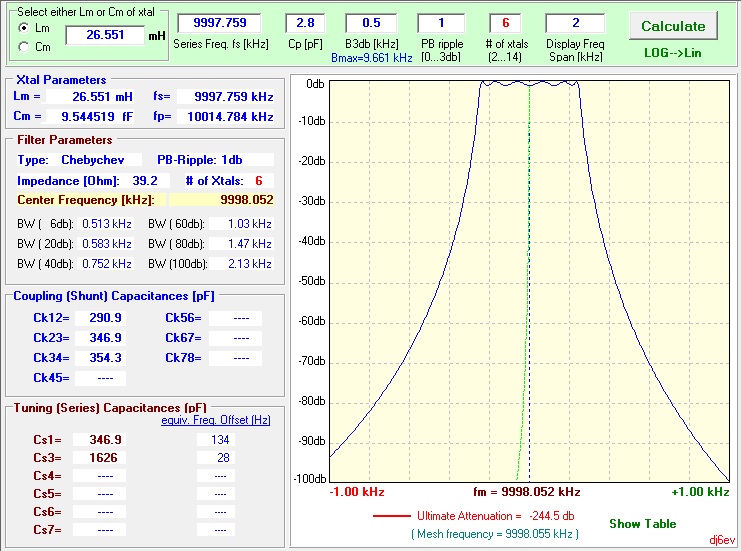This screenshot has height=551, width=741.
Task: Click the Lm value input field
Action: click(x=104, y=35)
